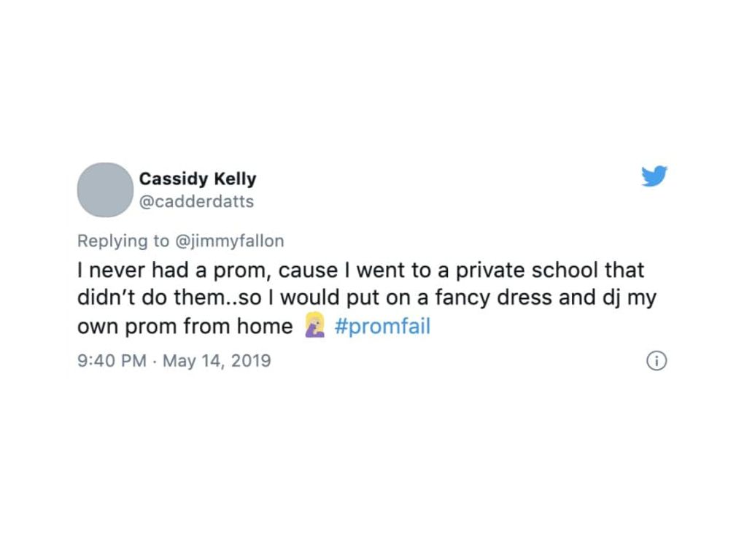The image size is (747, 560).
Task: Select the gray circular profile picture
Action: click(x=104, y=190)
